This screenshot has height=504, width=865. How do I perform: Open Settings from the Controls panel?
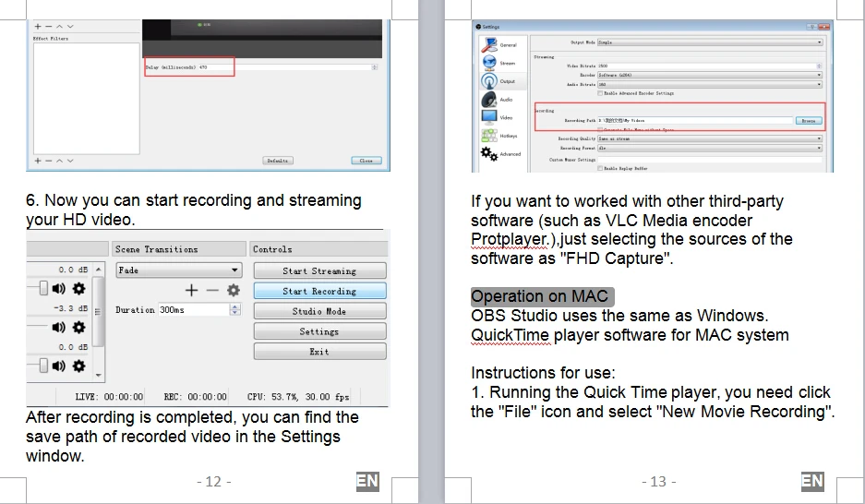(x=320, y=331)
